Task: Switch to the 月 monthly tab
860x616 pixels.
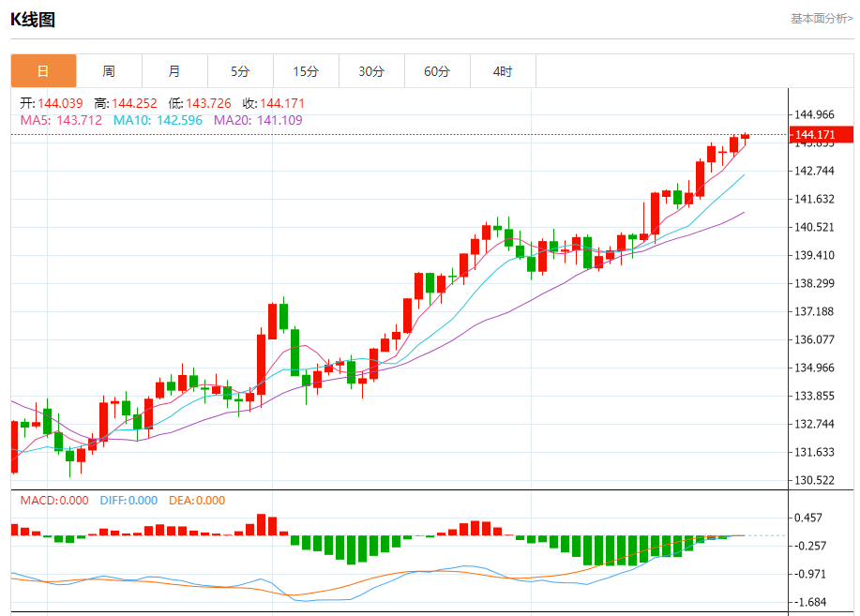Action: click(x=174, y=71)
